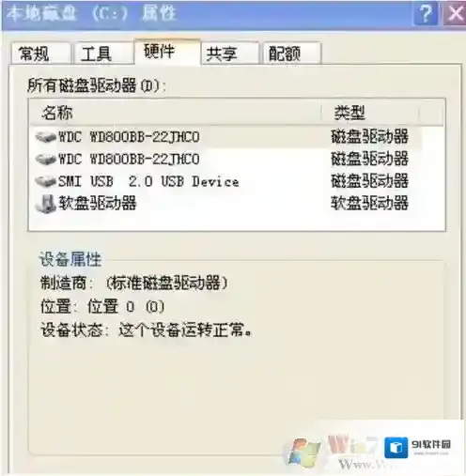This screenshot has width=466, height=476.
Task: Select SMI USB 2.0 USB Device entry
Action: 148,181
